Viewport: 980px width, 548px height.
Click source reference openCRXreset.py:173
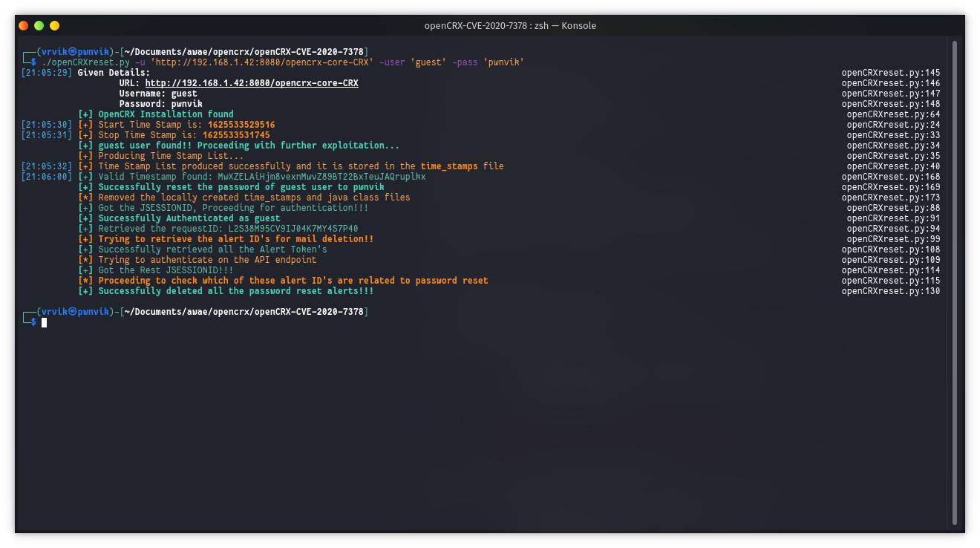pos(891,198)
